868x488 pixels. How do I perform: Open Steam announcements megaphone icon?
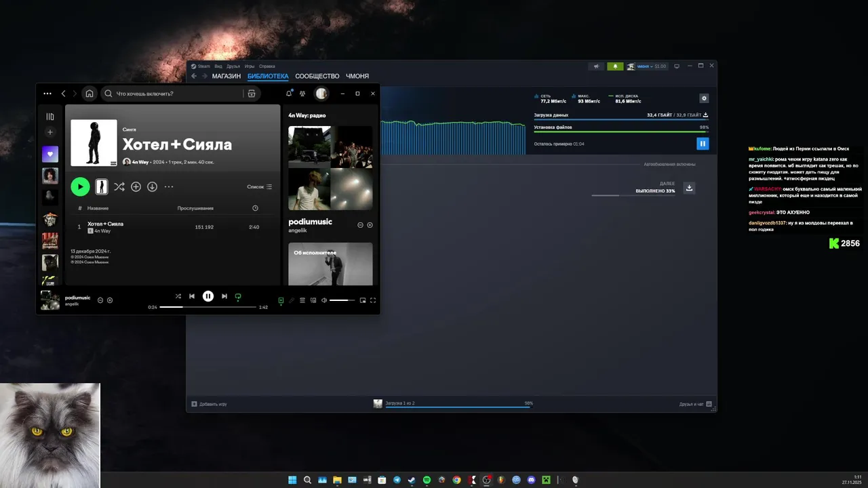tap(596, 66)
